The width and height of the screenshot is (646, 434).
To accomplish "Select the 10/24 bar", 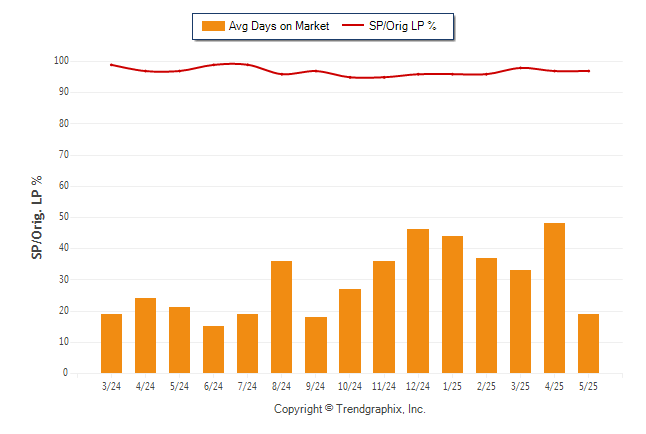I will click(350, 331).
